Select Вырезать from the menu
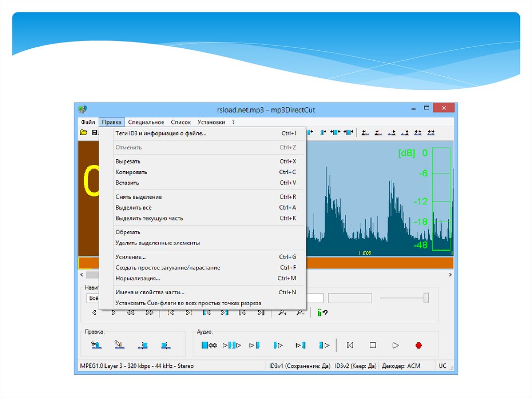The width and height of the screenshot is (532, 398). (x=203, y=161)
